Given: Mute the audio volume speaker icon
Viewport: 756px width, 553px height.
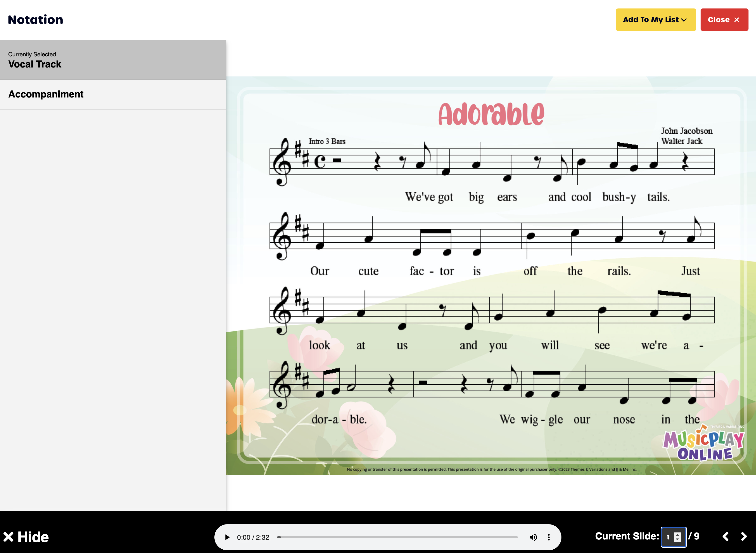Looking at the screenshot, I should pyautogui.click(x=533, y=537).
